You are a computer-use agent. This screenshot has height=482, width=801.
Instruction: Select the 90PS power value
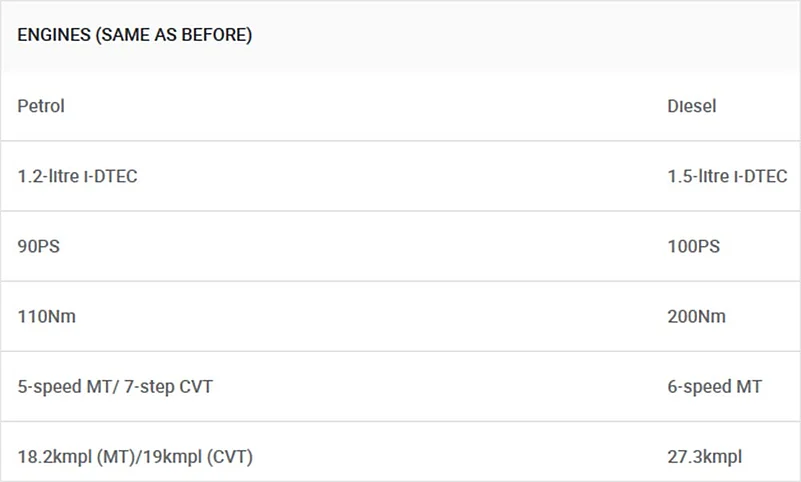coord(39,246)
